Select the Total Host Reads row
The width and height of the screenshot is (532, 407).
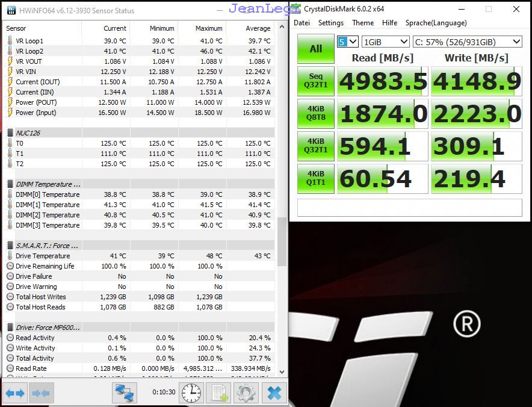[x=140, y=307]
